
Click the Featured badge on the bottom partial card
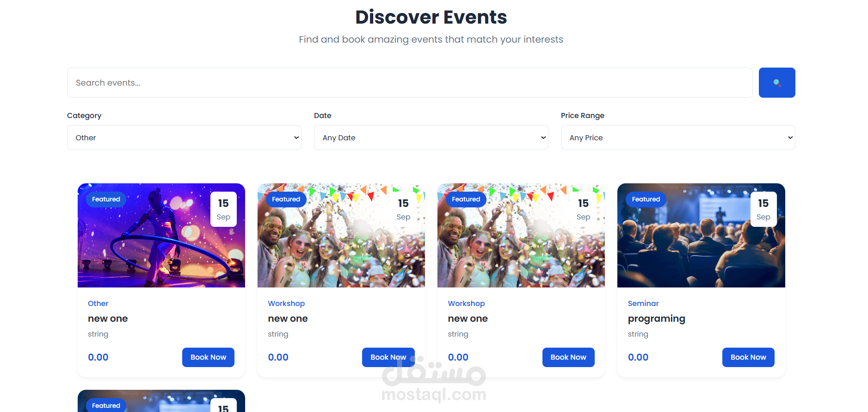pyautogui.click(x=106, y=405)
